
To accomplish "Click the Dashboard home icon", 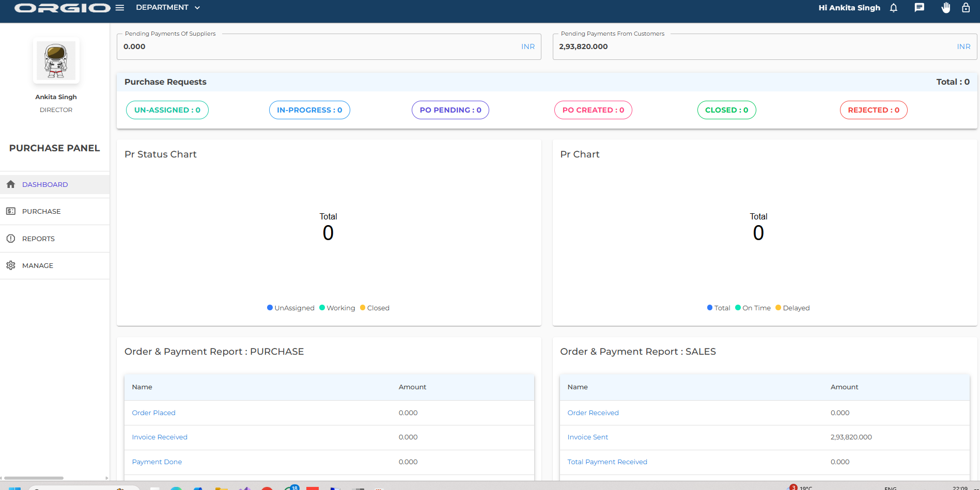I will [11, 184].
